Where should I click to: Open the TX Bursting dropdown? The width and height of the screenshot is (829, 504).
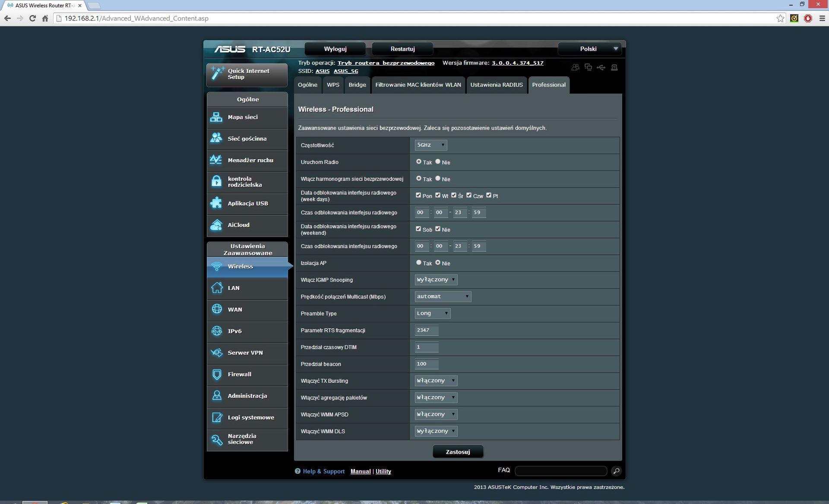tap(436, 381)
